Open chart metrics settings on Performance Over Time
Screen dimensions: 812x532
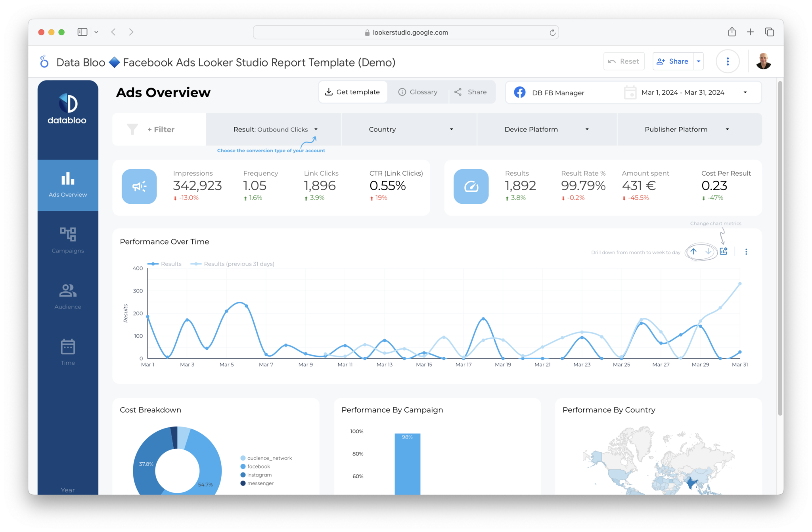tap(723, 251)
